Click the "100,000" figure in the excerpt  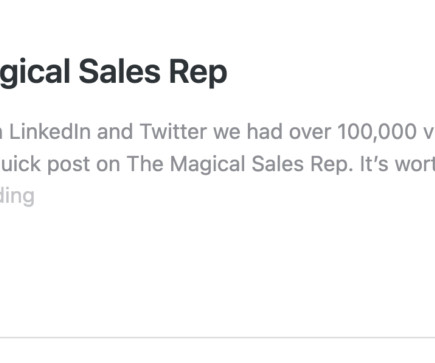tap(377, 132)
